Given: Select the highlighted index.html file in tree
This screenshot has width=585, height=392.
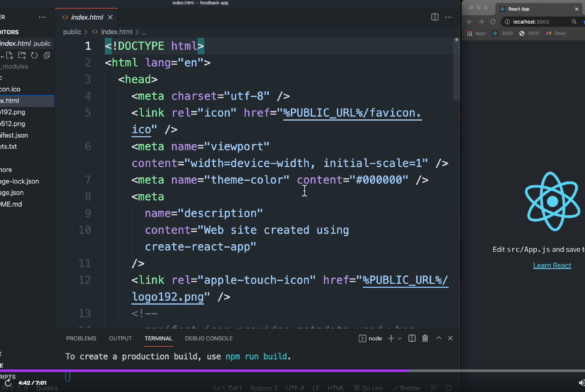Looking at the screenshot, I should [27, 101].
